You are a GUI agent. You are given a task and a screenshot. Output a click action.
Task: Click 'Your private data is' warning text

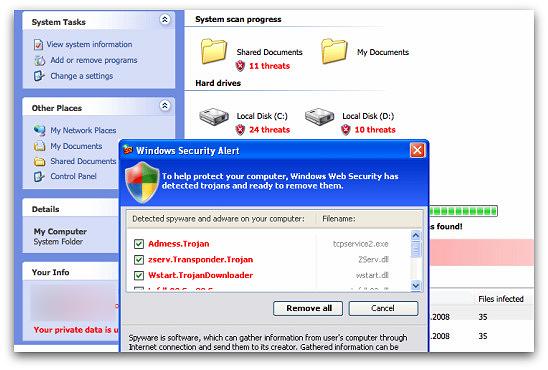click(76, 330)
